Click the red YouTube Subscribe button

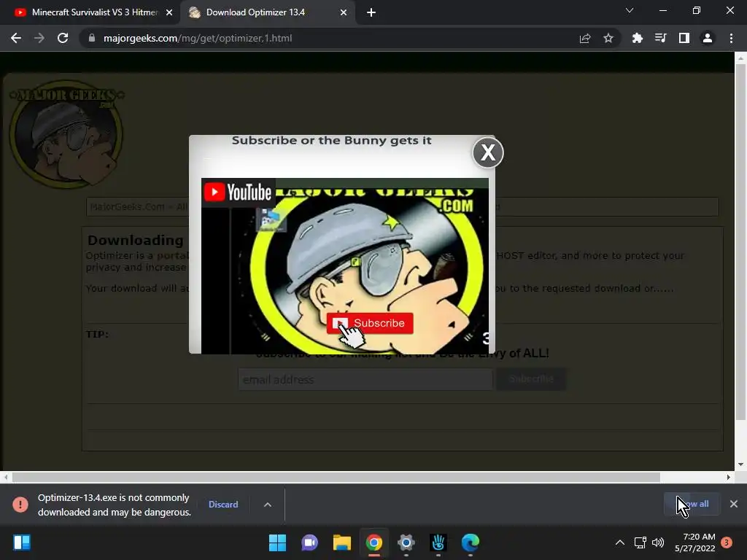pyautogui.click(x=370, y=323)
